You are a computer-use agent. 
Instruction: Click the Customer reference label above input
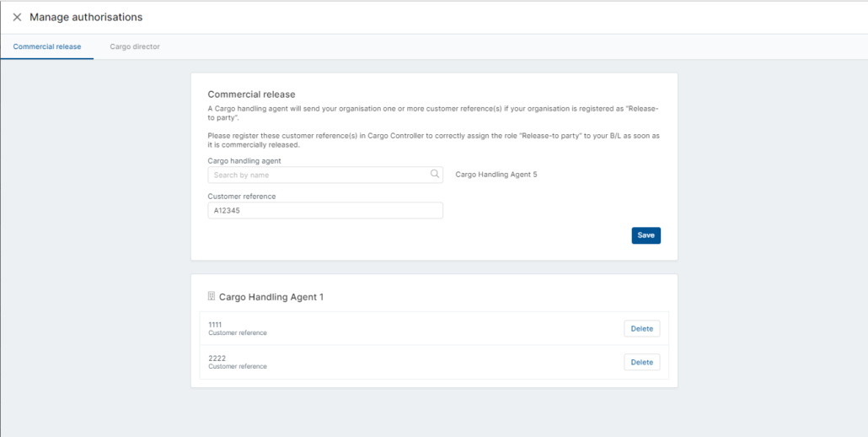(241, 196)
